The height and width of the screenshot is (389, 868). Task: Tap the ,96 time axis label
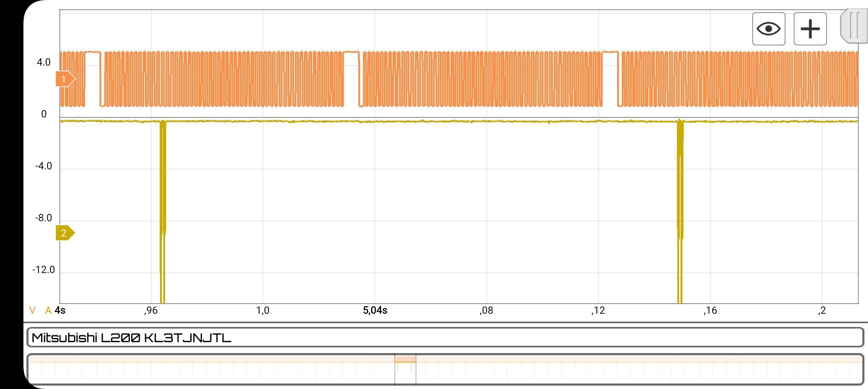(151, 310)
